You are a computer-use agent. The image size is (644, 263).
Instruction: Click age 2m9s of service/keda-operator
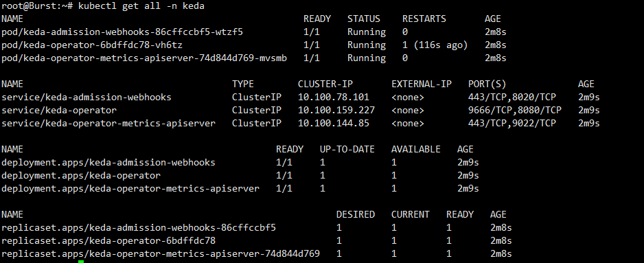[x=589, y=111]
